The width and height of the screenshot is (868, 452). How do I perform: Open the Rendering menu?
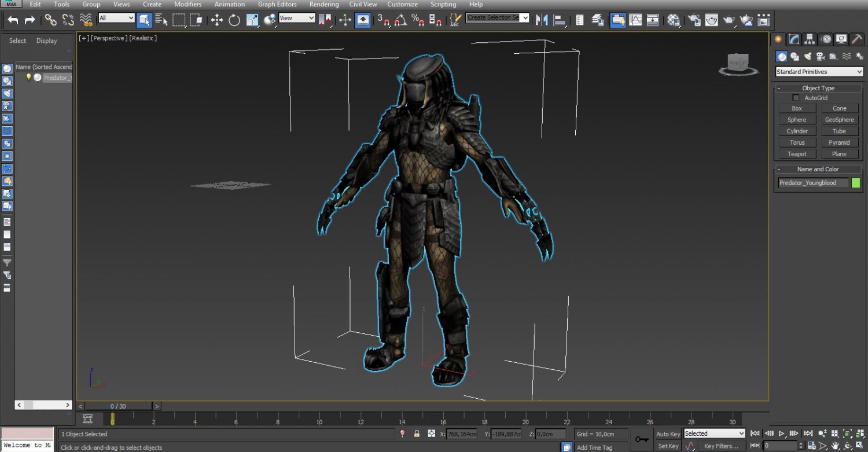[323, 4]
